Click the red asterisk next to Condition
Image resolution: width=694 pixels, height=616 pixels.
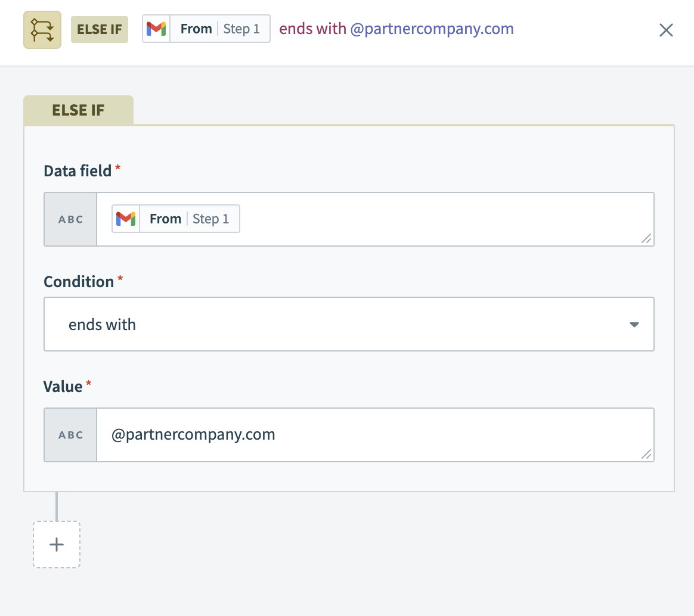coord(121,277)
